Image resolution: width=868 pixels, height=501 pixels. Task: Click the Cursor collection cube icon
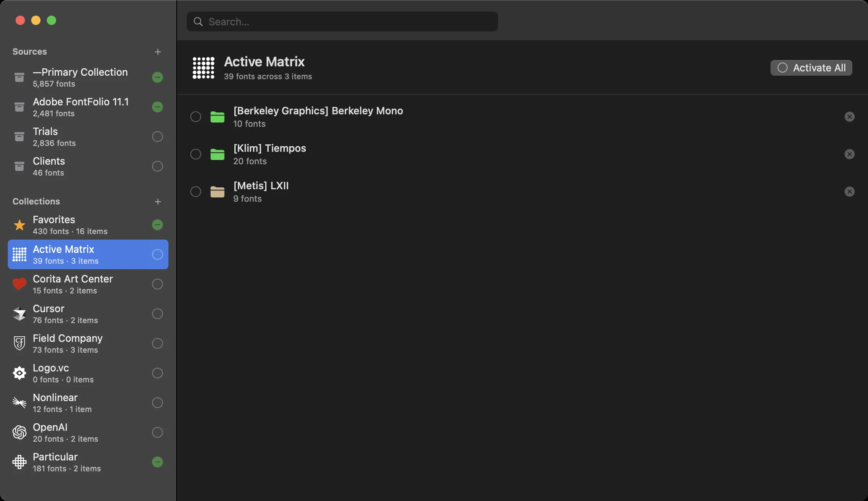(x=19, y=314)
